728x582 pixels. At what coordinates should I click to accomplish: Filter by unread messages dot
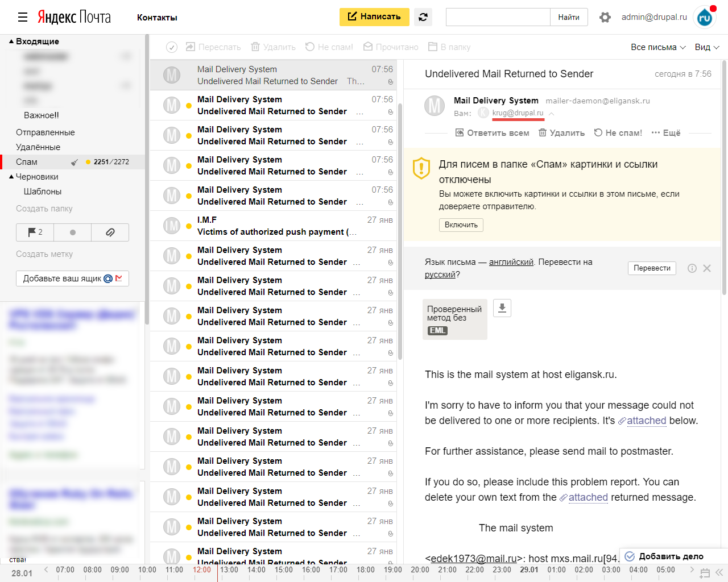(x=73, y=232)
